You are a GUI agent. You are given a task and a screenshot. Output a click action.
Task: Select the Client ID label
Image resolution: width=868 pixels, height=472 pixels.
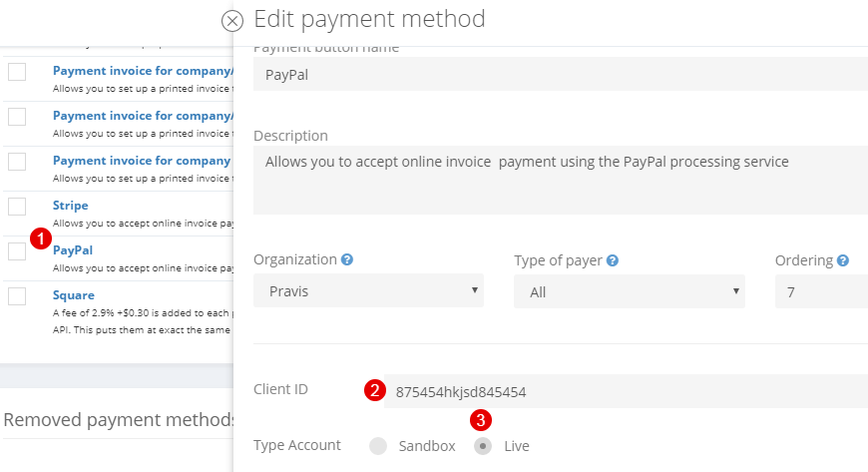coord(280,389)
